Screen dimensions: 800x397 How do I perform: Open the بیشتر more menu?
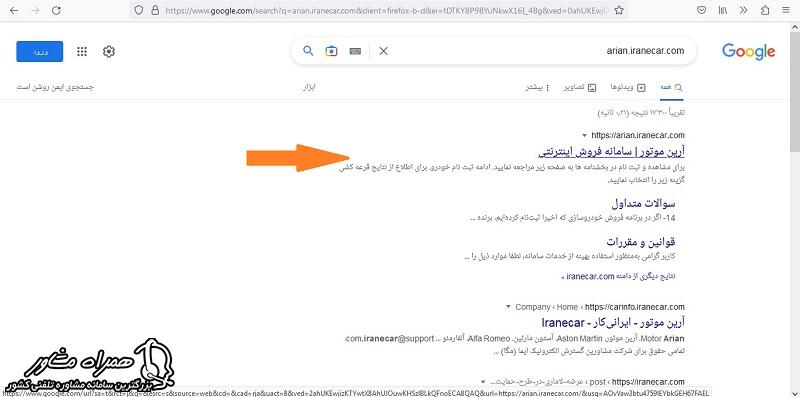click(x=538, y=87)
